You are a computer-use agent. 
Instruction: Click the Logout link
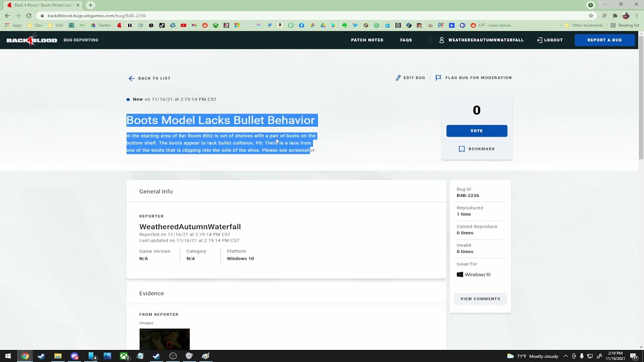click(x=550, y=40)
